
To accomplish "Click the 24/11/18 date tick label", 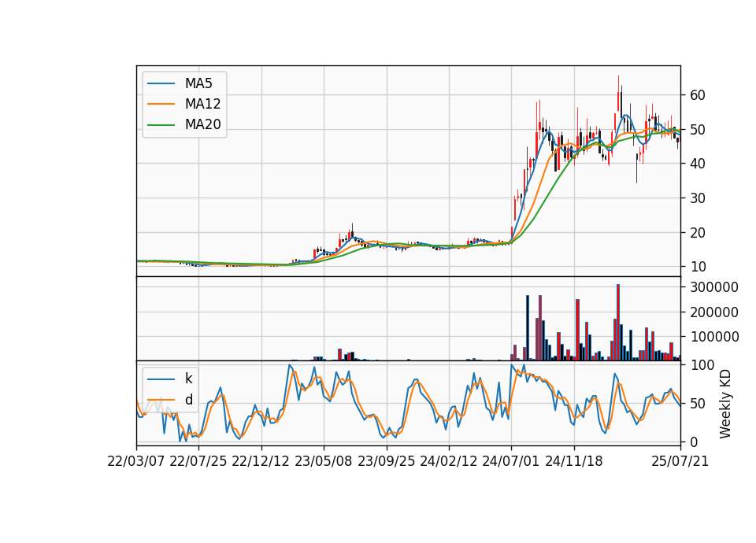I will 574,462.
